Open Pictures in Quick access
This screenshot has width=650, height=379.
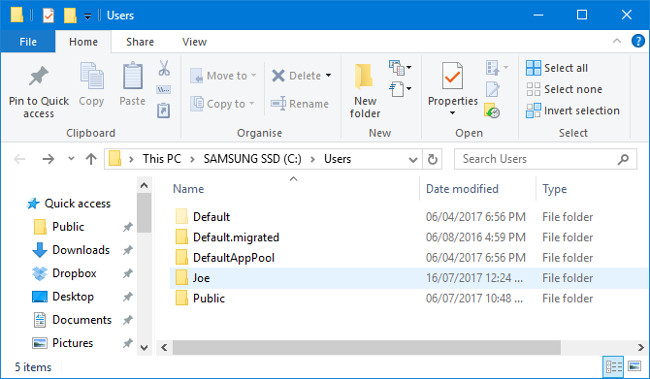(x=63, y=343)
